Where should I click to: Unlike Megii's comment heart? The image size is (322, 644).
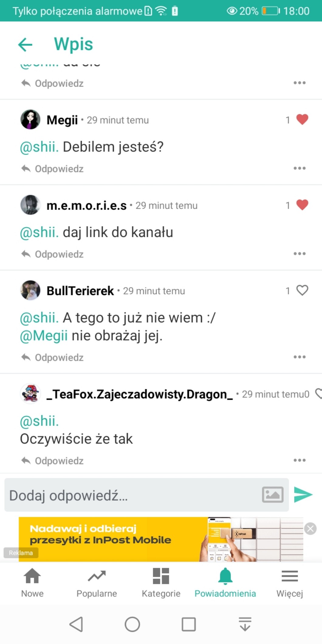pos(302,119)
